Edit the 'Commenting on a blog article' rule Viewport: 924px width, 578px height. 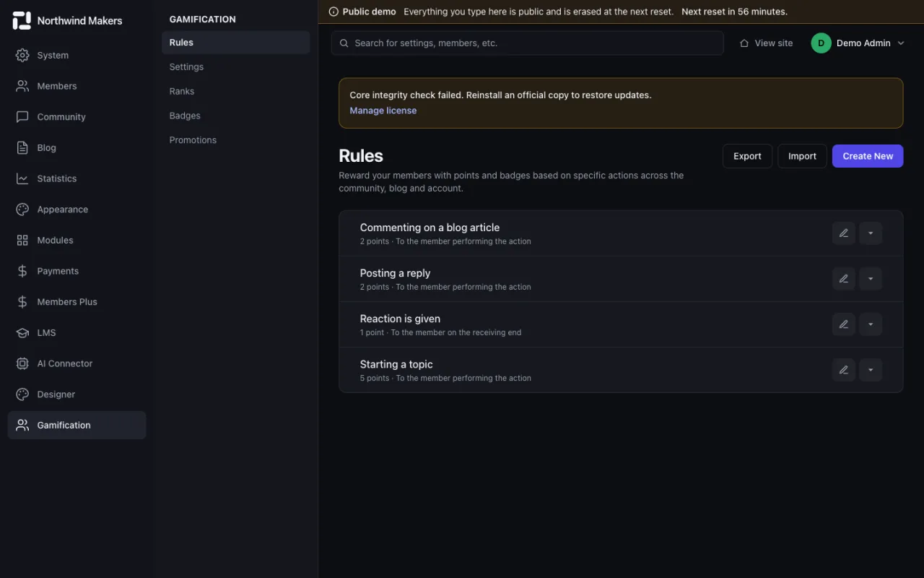coord(844,233)
